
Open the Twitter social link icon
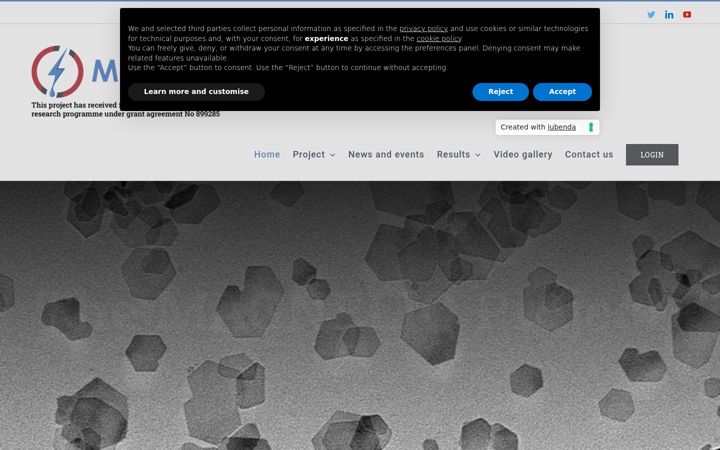651,15
